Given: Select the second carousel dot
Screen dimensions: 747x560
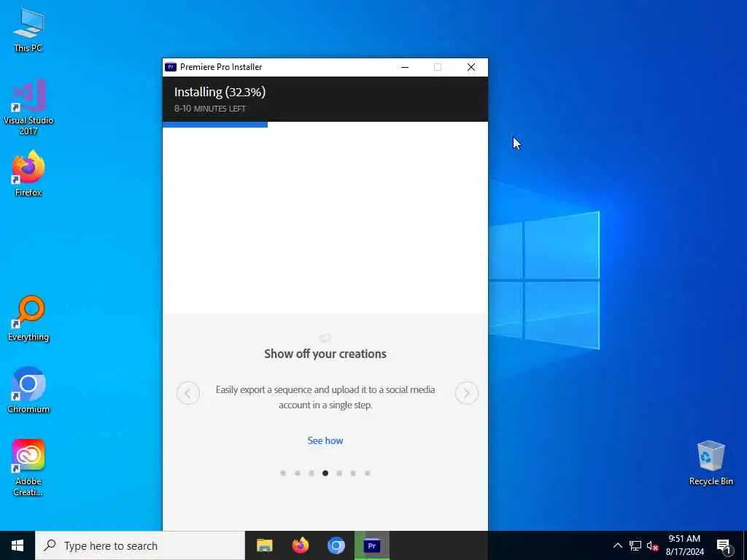Looking at the screenshot, I should 298,473.
